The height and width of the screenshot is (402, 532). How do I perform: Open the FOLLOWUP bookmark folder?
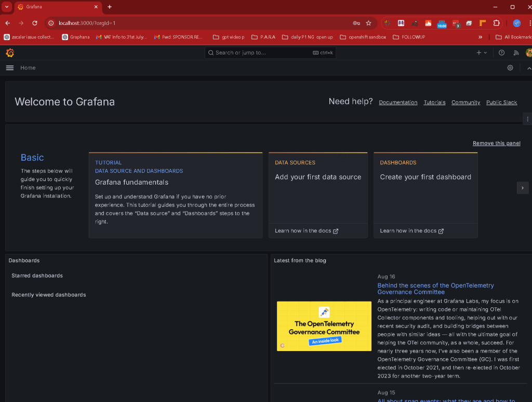tap(409, 37)
